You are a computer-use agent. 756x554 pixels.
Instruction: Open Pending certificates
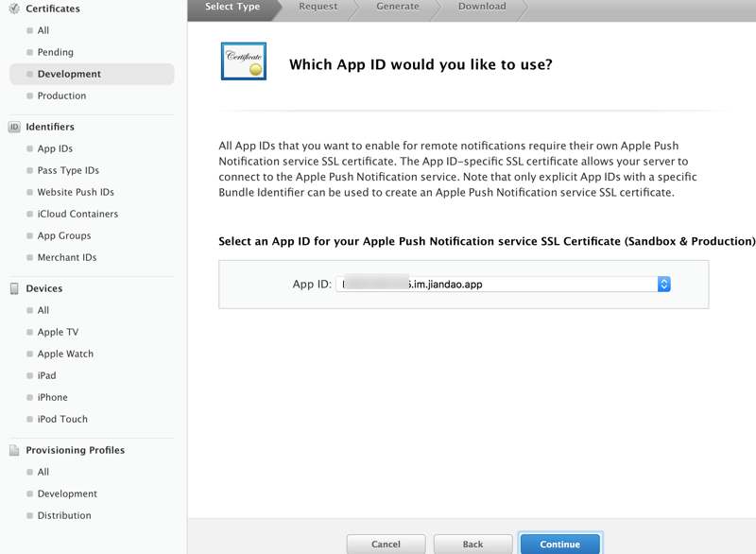[56, 52]
